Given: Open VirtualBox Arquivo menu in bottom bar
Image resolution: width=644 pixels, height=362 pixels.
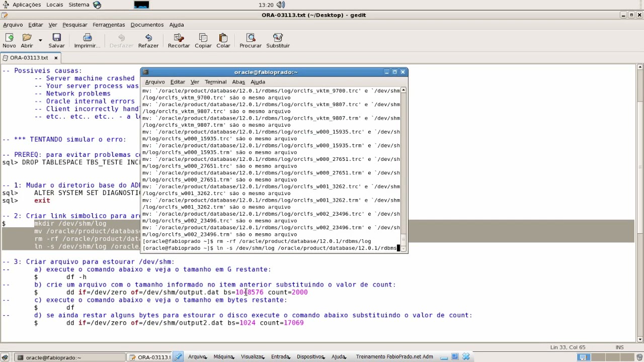Looking at the screenshot, I should 197,357.
